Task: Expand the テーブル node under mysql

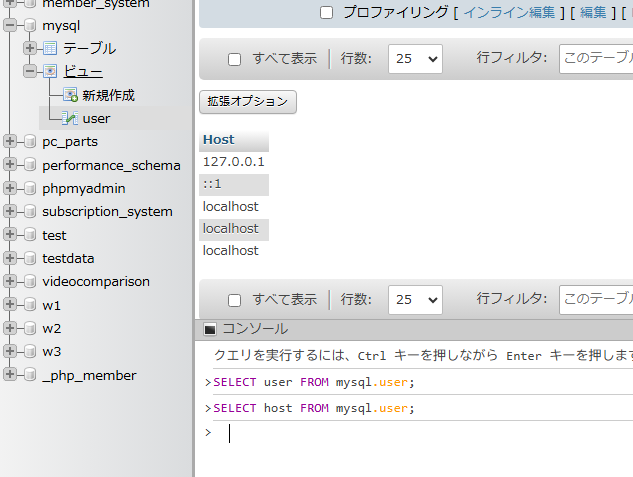Action: click(x=30, y=48)
